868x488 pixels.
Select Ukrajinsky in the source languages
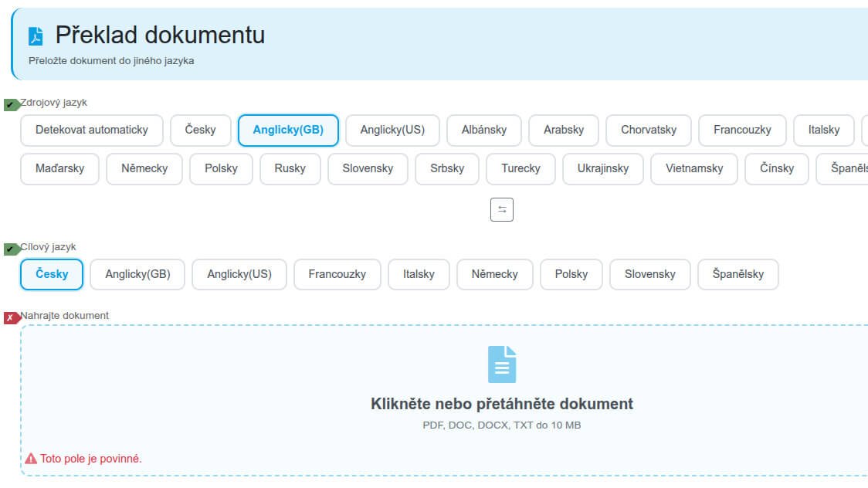(603, 168)
